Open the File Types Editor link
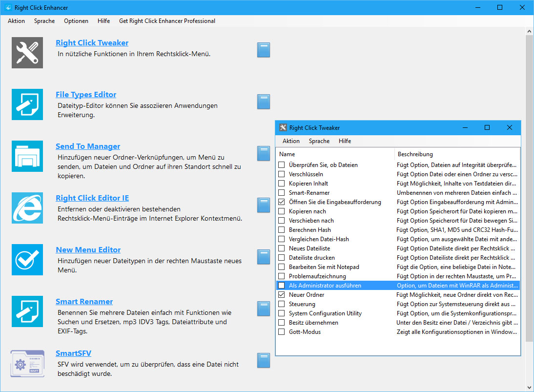 [86, 95]
